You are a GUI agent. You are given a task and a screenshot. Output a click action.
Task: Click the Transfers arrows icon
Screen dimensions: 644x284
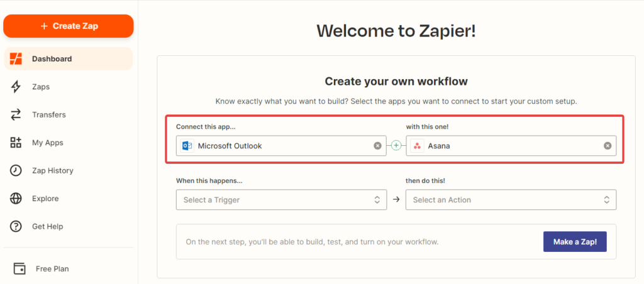[16, 115]
